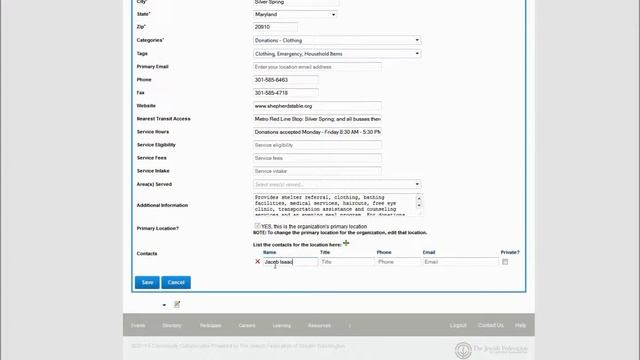
Task: Expand the Tags dropdown list
Action: [x=337, y=54]
